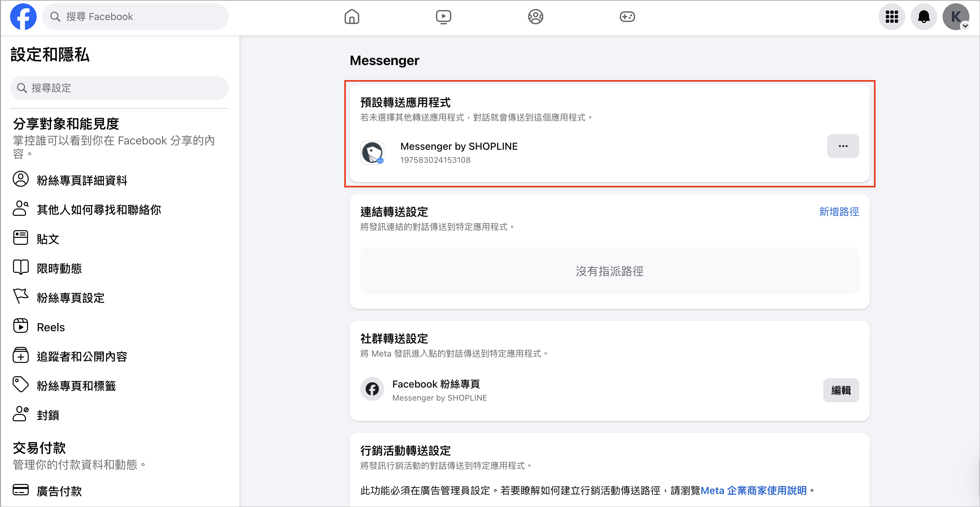The width and height of the screenshot is (980, 507).
Task: Click the 'Facebook 粉絲專頁' row label
Action: [436, 384]
